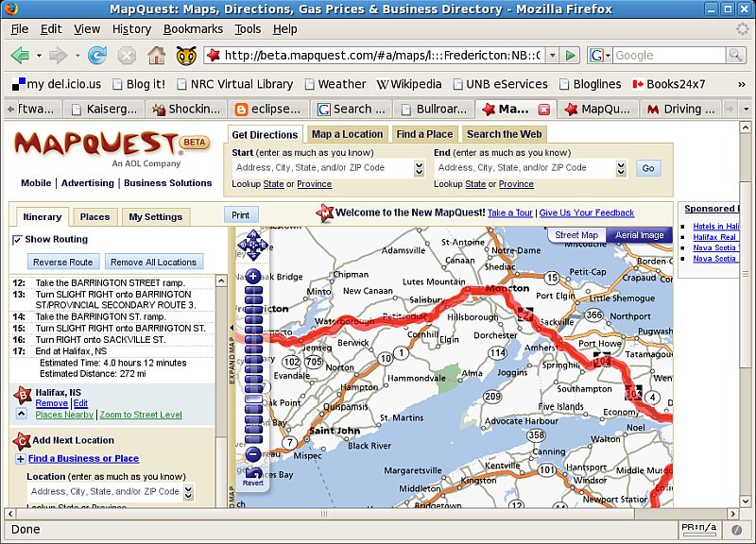This screenshot has width=756, height=544.
Task: Go to the Firefox home page icon
Action: tap(156, 56)
